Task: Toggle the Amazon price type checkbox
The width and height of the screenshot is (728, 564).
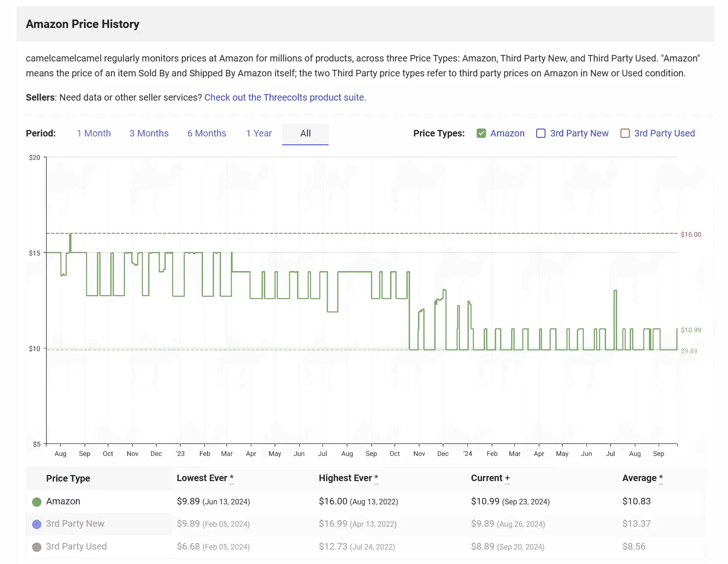Action: 481,133
